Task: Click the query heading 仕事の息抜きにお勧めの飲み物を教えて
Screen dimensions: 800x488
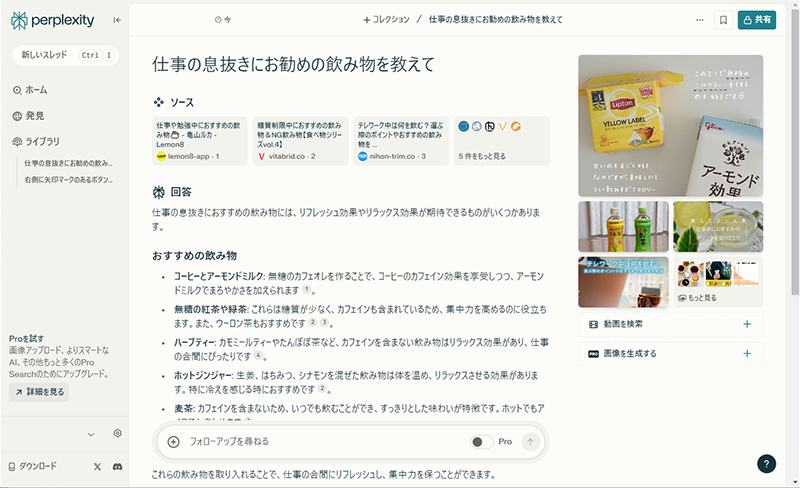Action: [293, 64]
